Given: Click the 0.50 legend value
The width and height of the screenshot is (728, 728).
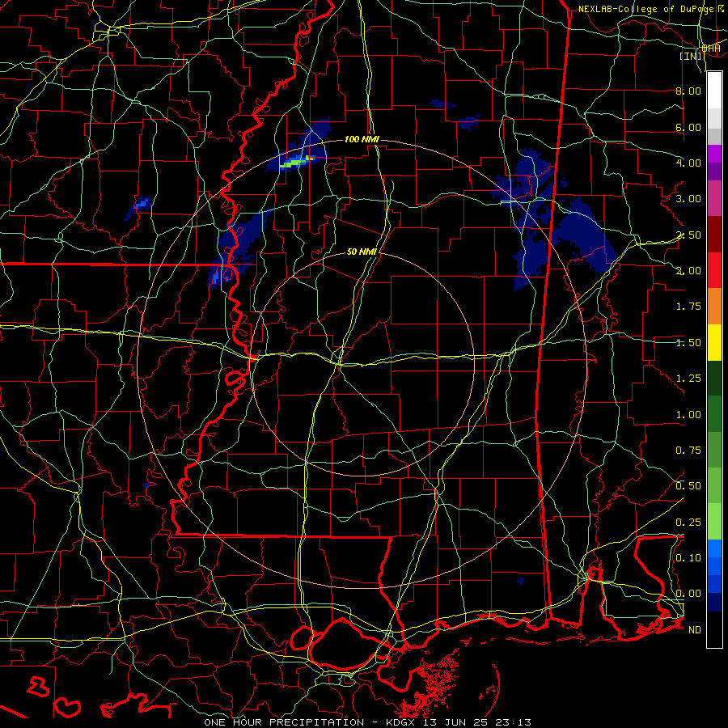Looking at the screenshot, I should coord(688,486).
